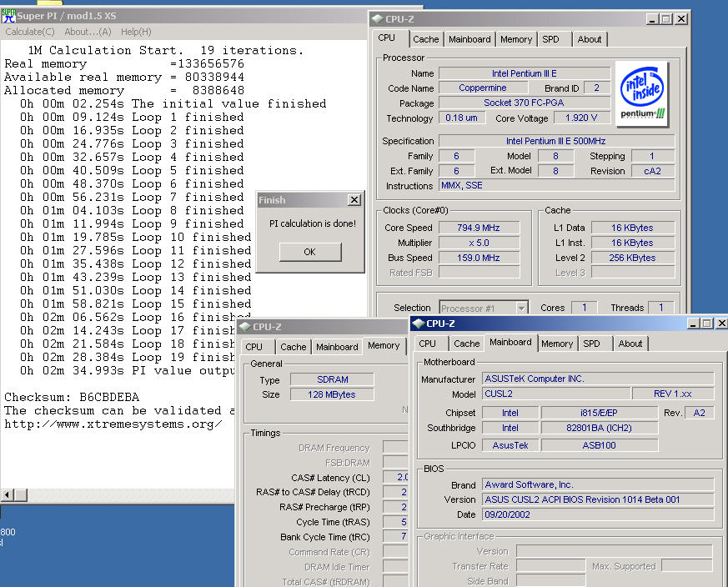
Task: Select the Mainboard tab in the top CPU-Z window
Action: tap(469, 39)
